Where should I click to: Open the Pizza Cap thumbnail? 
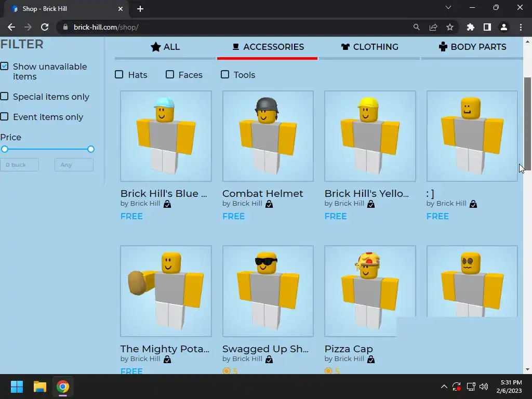point(370,291)
